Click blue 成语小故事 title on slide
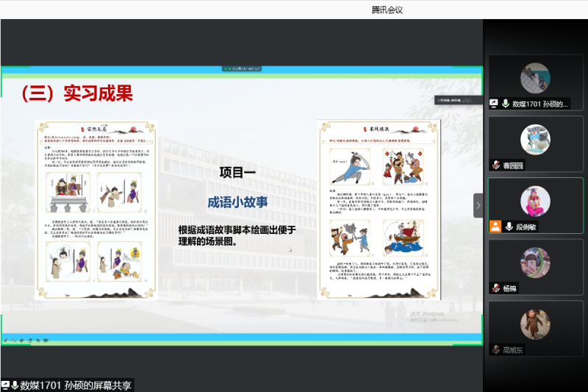The height and width of the screenshot is (392, 588). [x=237, y=202]
